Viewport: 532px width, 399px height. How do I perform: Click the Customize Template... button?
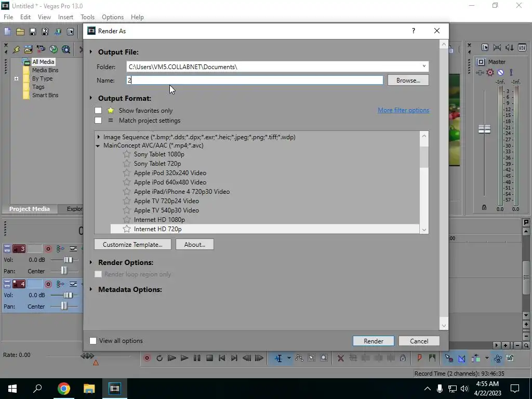click(132, 244)
